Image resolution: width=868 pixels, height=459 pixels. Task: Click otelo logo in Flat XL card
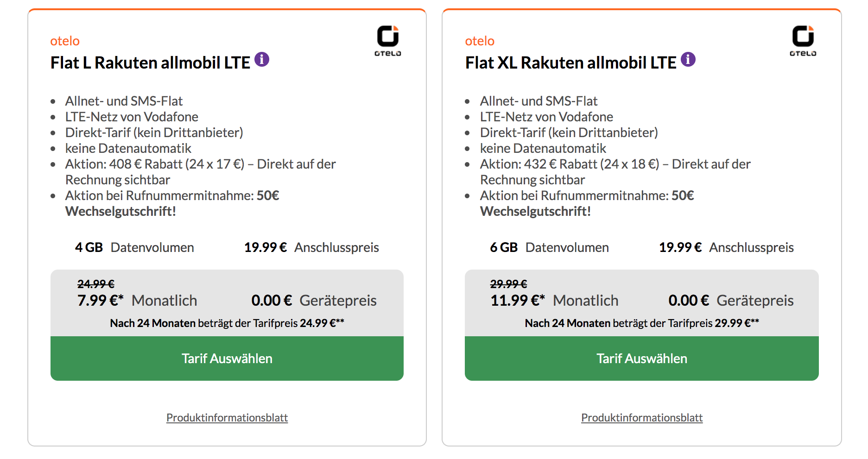tap(803, 41)
